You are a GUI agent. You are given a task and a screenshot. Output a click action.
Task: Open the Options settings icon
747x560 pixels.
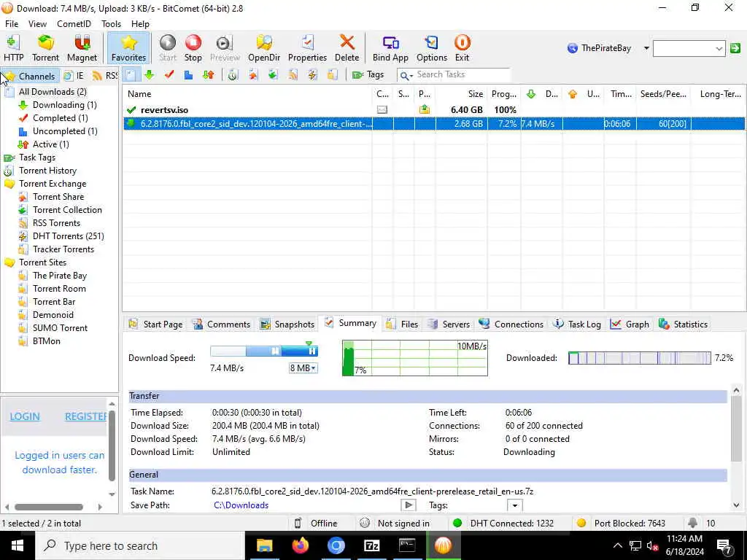pyautogui.click(x=432, y=48)
